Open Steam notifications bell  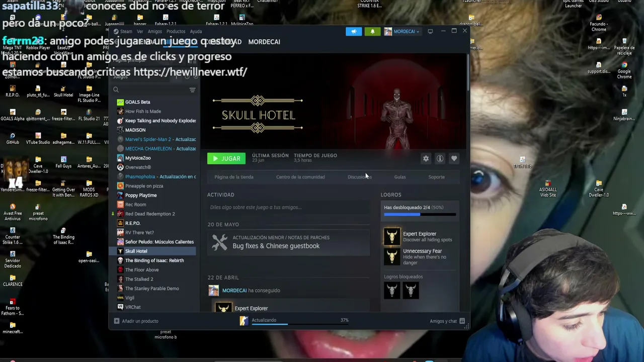372,31
